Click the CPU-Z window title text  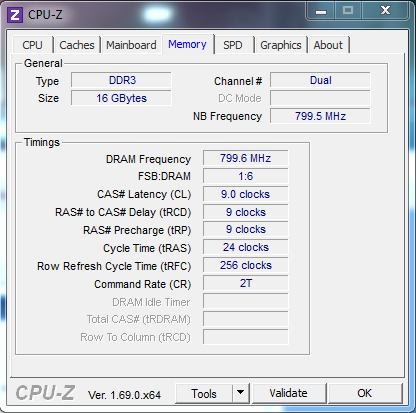[x=45, y=15]
